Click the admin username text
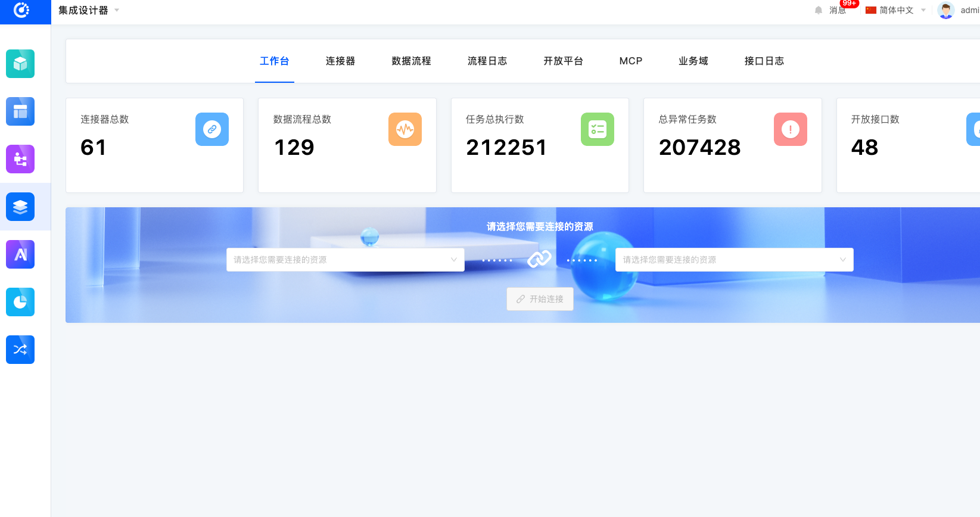Viewport: 980px width, 517px height. [x=970, y=10]
